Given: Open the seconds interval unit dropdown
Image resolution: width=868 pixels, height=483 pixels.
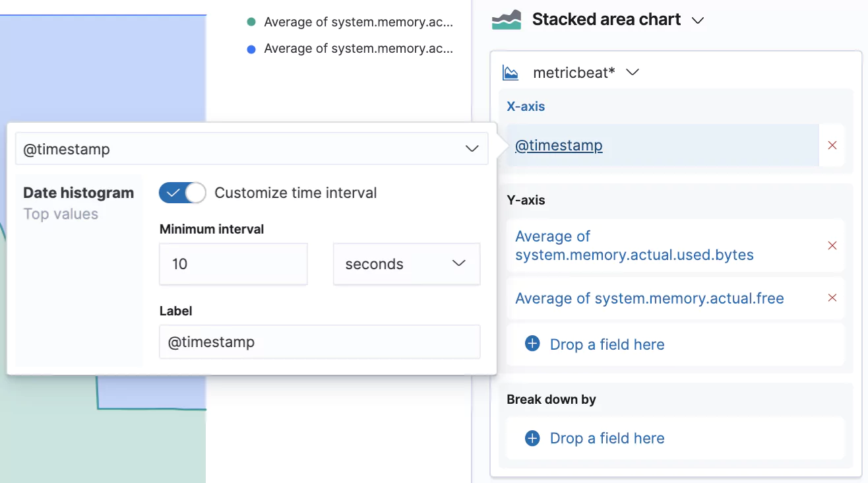Looking at the screenshot, I should tap(406, 264).
